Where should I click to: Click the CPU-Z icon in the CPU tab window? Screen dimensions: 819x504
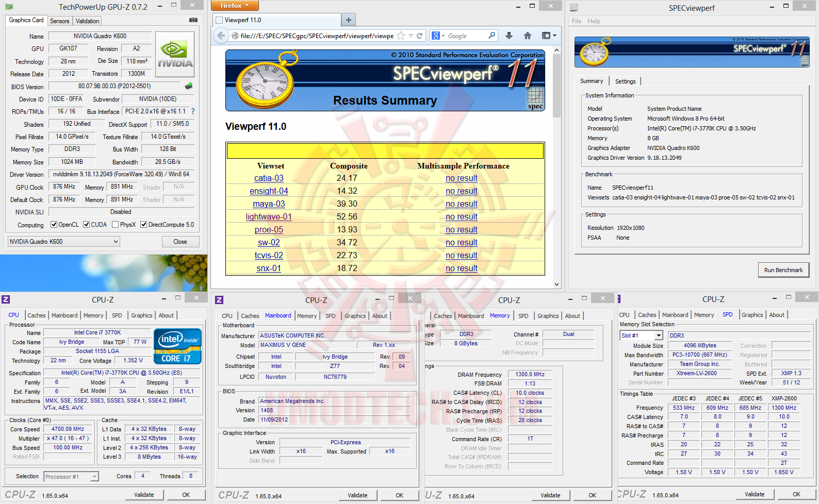[6, 299]
